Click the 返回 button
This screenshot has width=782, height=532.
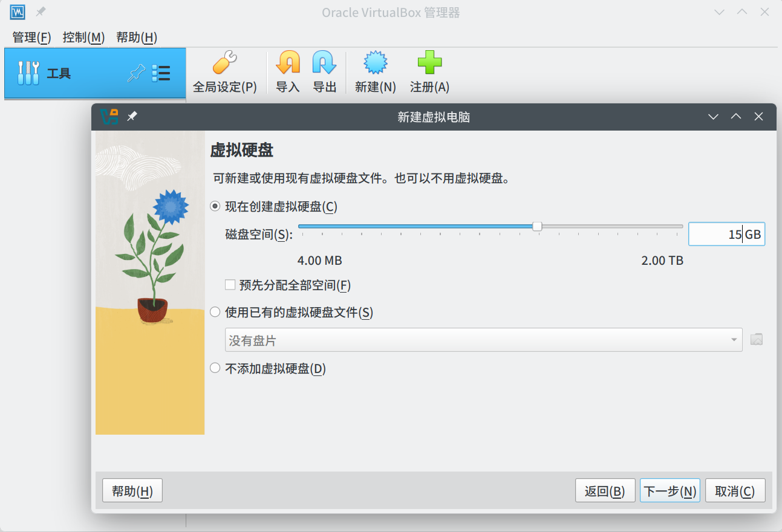tap(605, 490)
